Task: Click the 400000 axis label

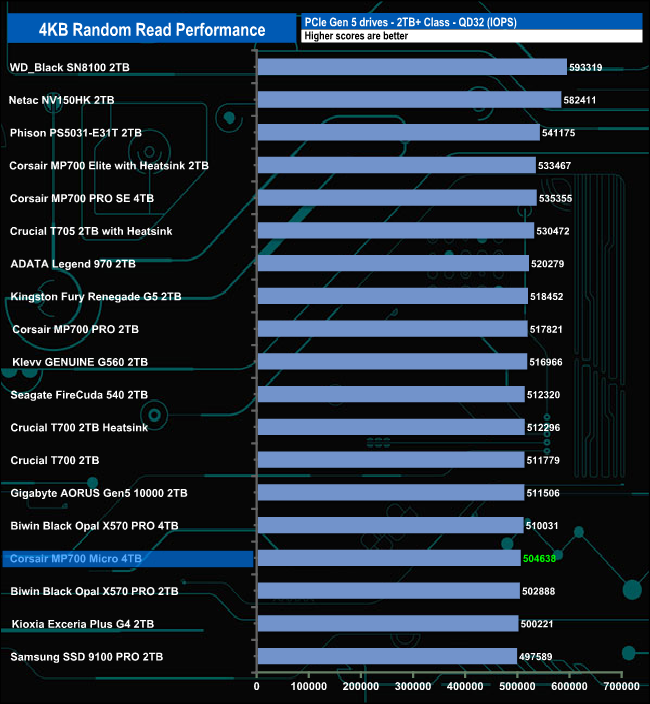Action: (x=465, y=686)
